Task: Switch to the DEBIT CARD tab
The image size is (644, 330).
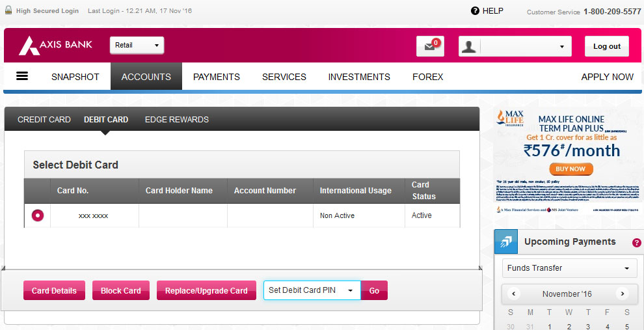Action: coord(106,120)
